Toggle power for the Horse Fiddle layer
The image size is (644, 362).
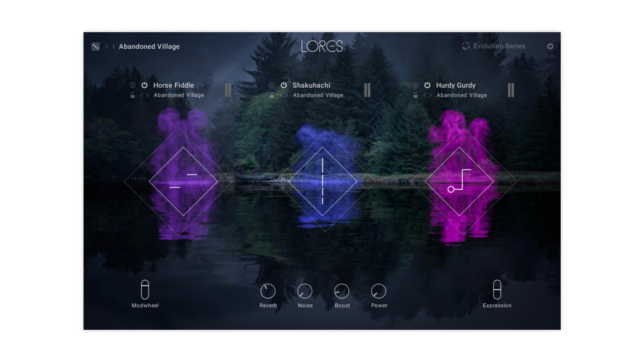pyautogui.click(x=144, y=85)
